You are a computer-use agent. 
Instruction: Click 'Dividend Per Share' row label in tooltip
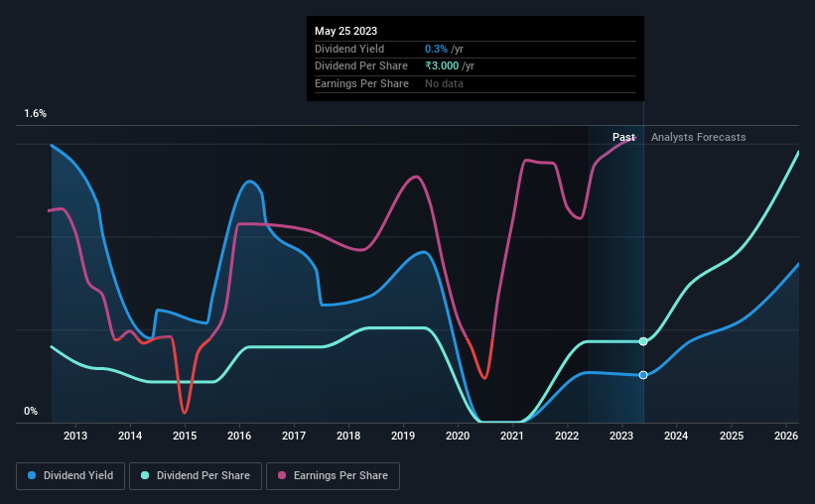pos(361,66)
